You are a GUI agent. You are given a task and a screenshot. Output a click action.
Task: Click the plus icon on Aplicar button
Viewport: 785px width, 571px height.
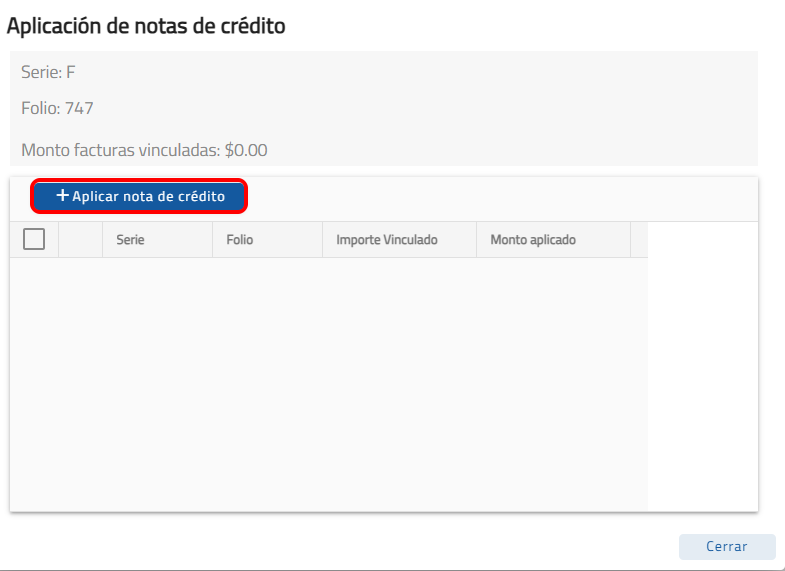pos(62,196)
